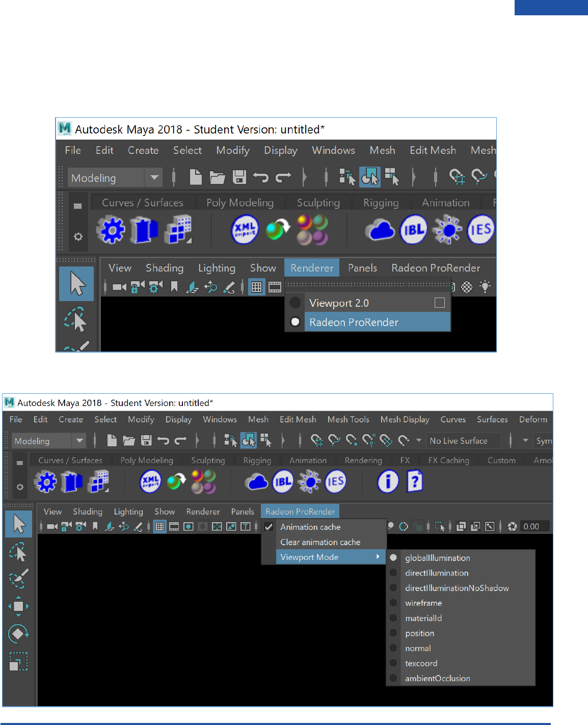The width and height of the screenshot is (588, 725).
Task: Click the blue building icon in upper screenshot
Action: coord(144,230)
